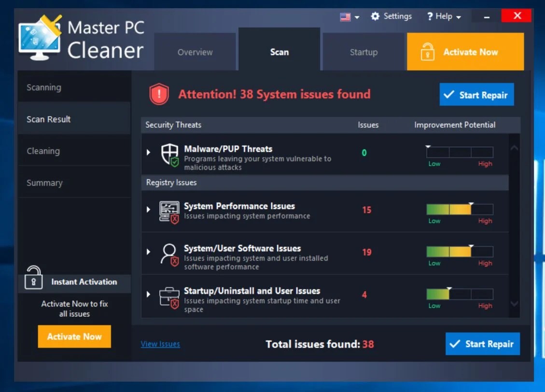This screenshot has height=392, width=545.
Task: Expand the Malware/PUP Threats row
Action: click(x=148, y=152)
